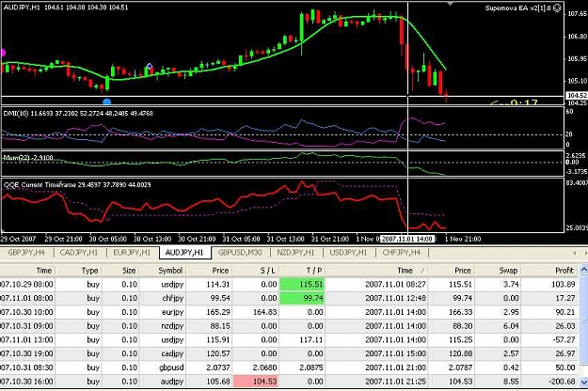This screenshot has height=391, width=588.
Task: Click the 104.52 current price label
Action: [x=577, y=96]
